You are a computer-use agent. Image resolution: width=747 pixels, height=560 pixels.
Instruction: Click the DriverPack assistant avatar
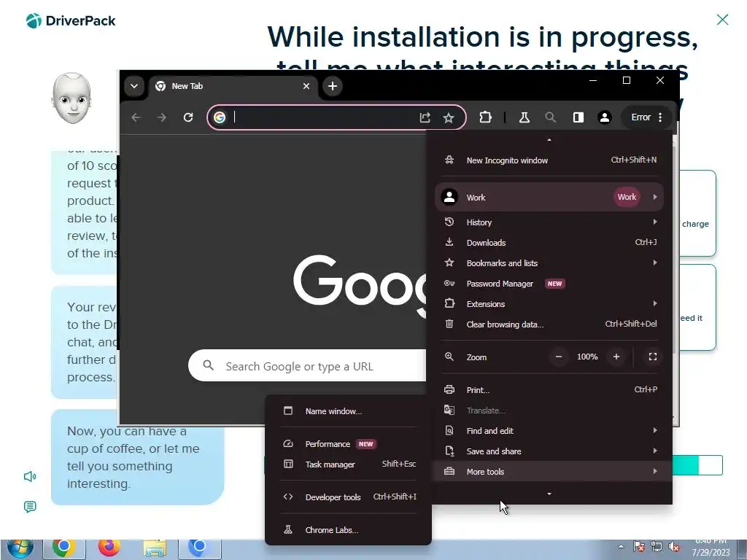pos(72,98)
